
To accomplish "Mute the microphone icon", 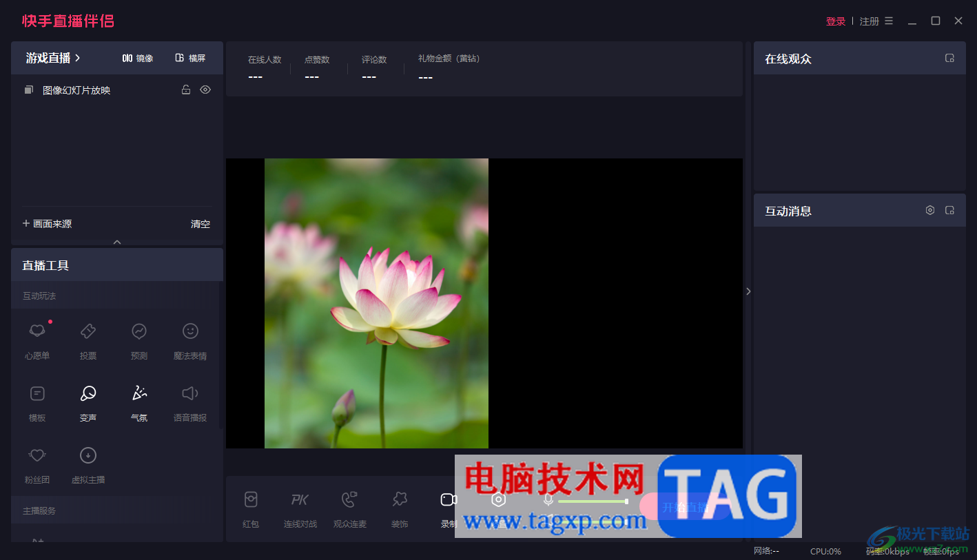I will tap(548, 500).
